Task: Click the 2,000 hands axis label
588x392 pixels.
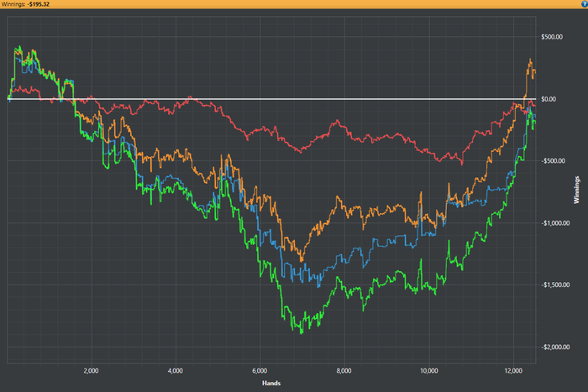Action: [91, 371]
